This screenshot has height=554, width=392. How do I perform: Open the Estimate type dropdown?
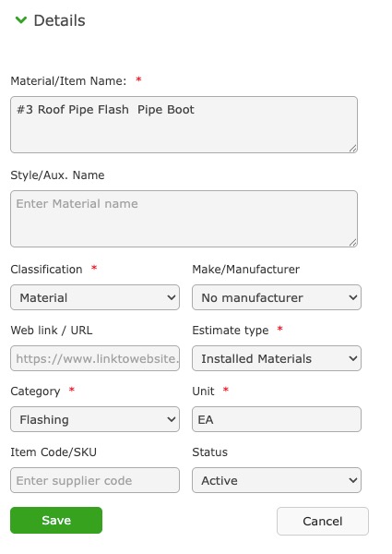277,358
